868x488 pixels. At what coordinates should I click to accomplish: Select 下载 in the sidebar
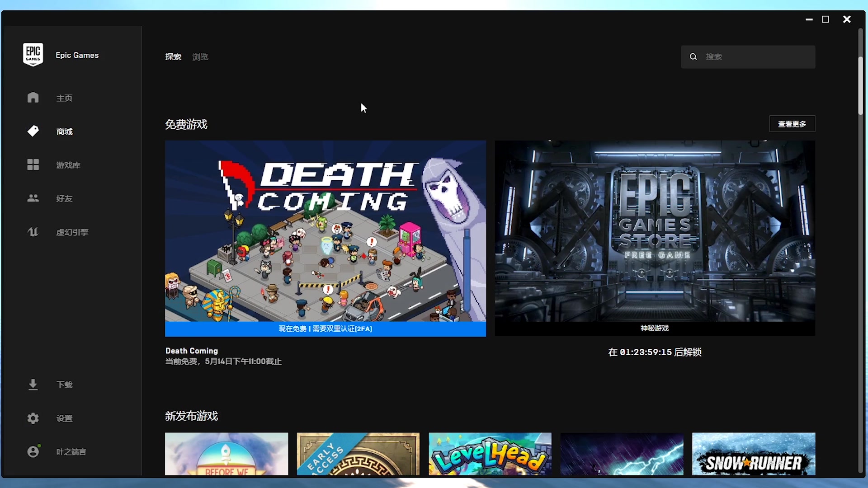(64, 385)
